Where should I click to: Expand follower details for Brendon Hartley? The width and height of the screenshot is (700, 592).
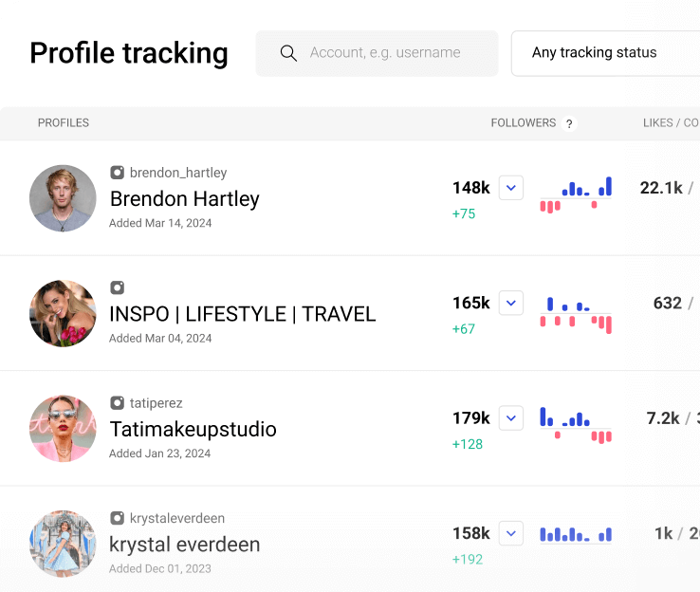pos(511,188)
